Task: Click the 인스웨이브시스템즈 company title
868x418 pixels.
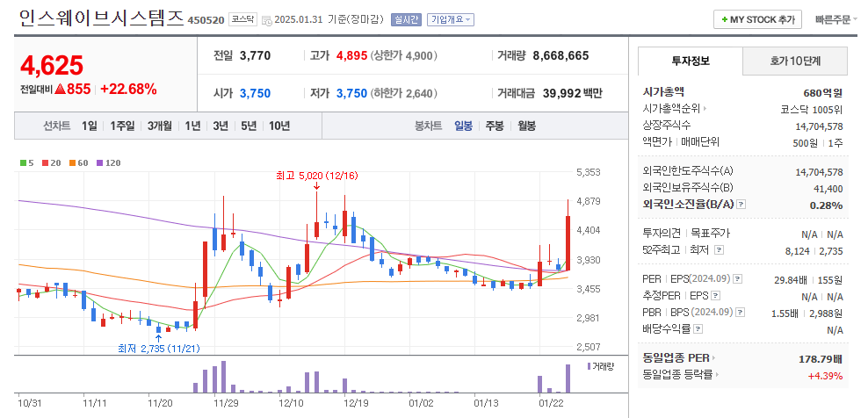Action: point(101,18)
